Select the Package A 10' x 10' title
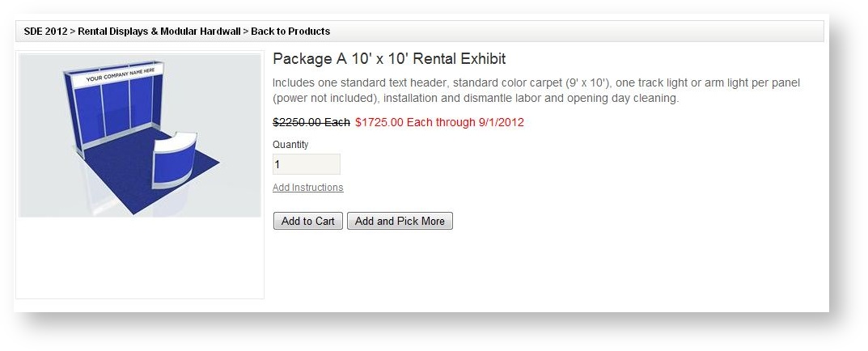Screen dimensions: 868x351 389,59
